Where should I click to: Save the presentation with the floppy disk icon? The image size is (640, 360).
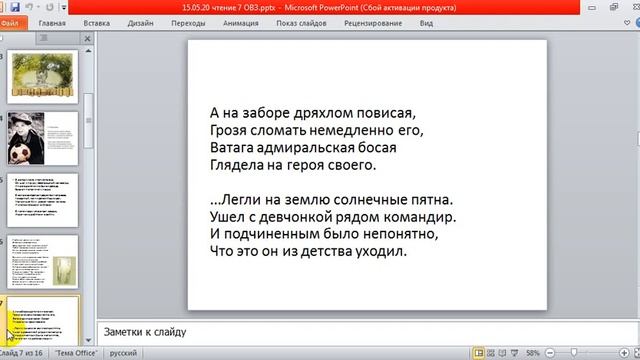(x=15, y=7)
